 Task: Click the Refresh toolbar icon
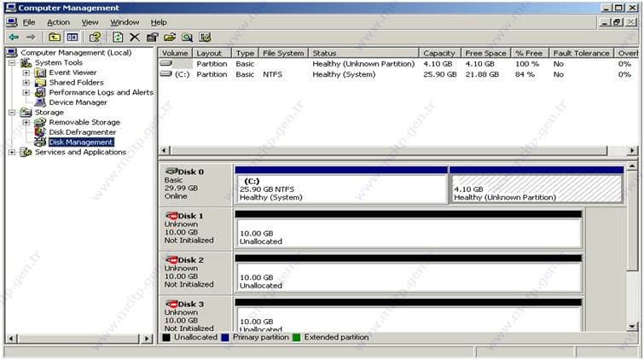pyautogui.click(x=118, y=38)
